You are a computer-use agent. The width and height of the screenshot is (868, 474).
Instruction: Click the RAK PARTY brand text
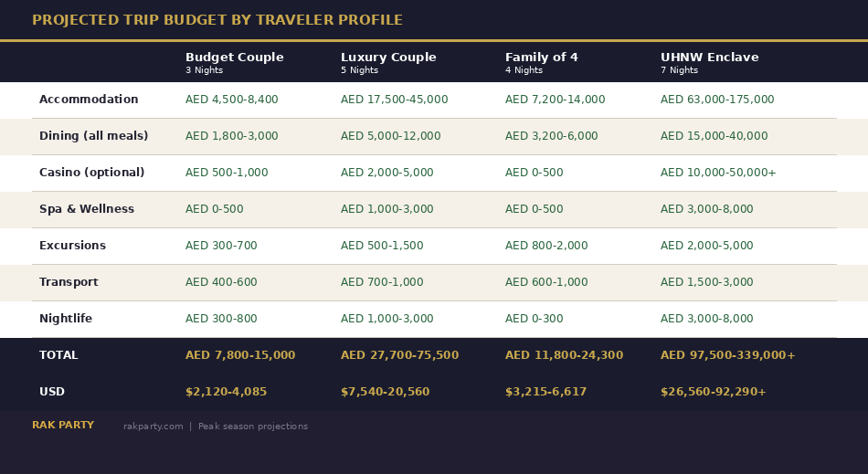point(62,426)
